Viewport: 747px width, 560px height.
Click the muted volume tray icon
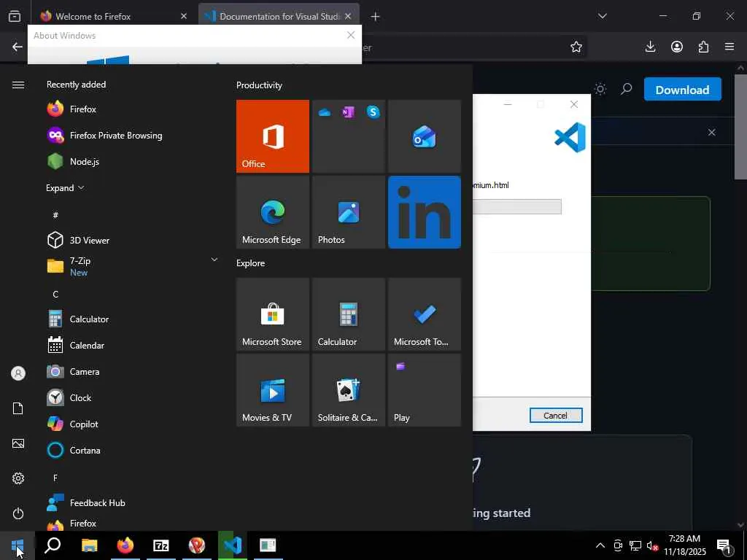pos(652,545)
